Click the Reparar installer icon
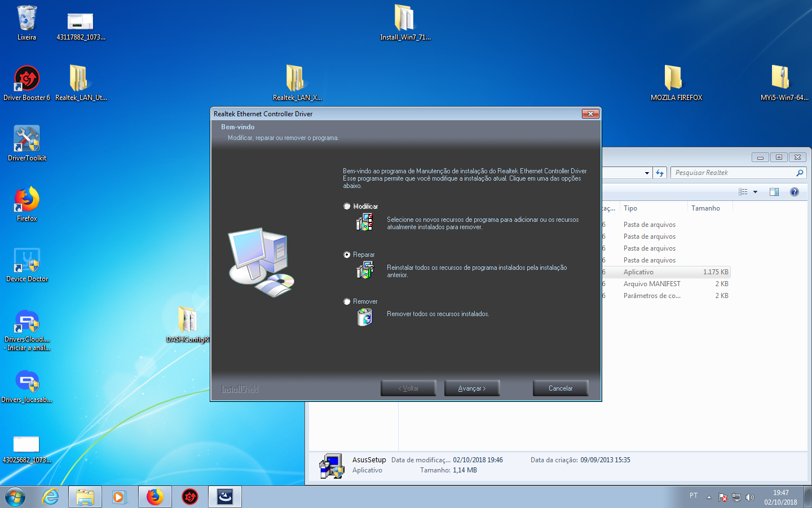Screen dimensions: 812x508 pos(365,270)
